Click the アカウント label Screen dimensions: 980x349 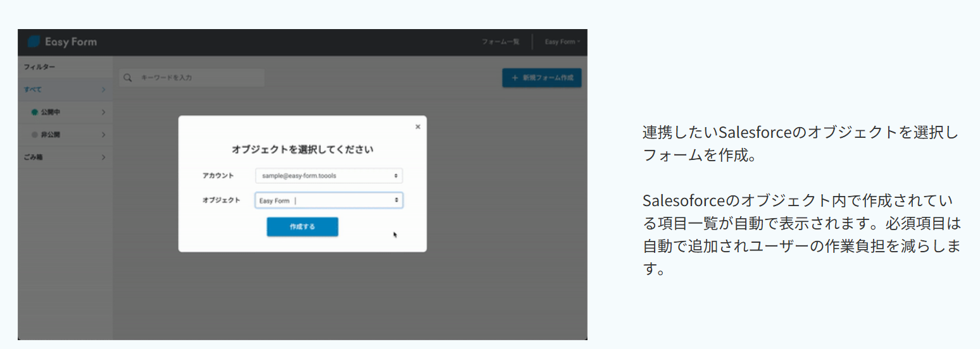pos(218,176)
